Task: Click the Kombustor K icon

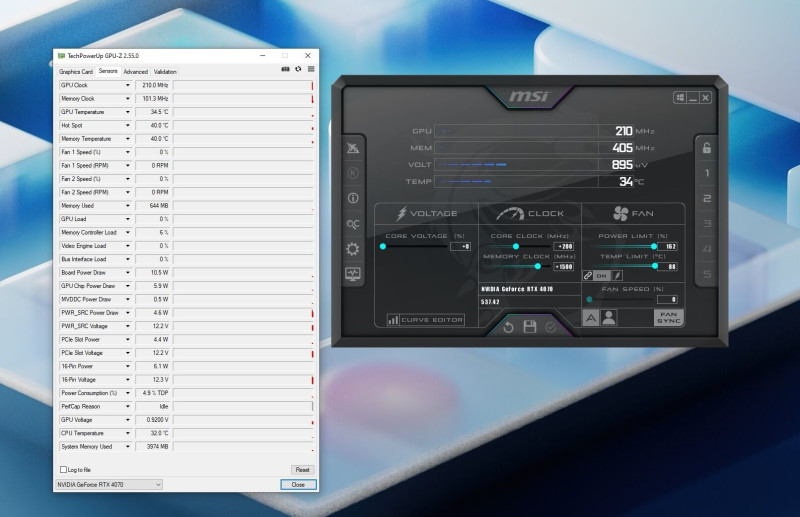Action: coord(353,173)
